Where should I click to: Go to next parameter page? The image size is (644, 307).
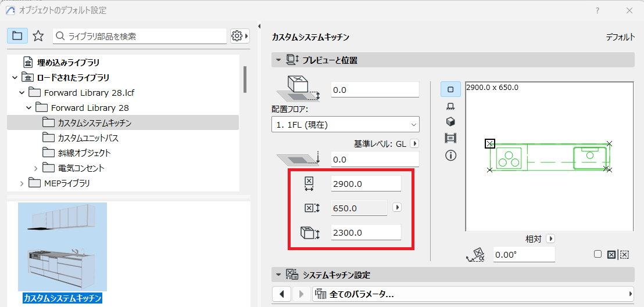[x=302, y=294]
